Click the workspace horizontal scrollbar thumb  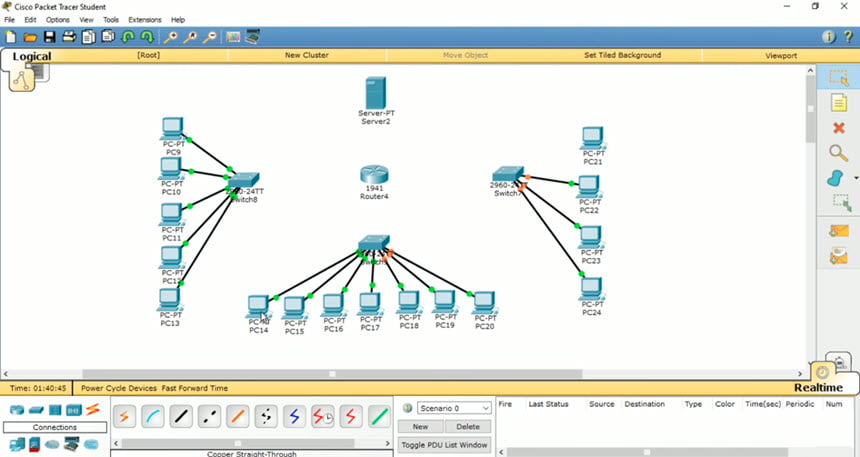(332, 374)
